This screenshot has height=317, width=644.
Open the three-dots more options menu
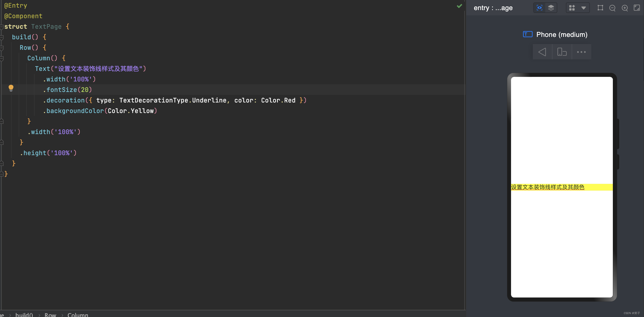581,52
